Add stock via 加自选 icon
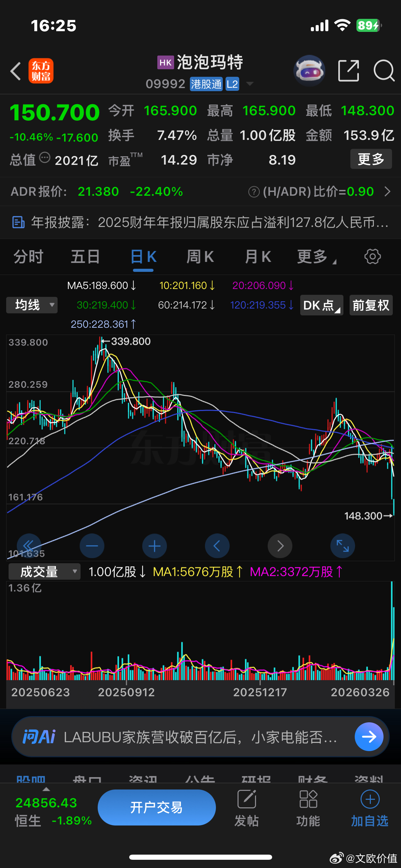Screen dimensions: 401x868 tap(370, 799)
